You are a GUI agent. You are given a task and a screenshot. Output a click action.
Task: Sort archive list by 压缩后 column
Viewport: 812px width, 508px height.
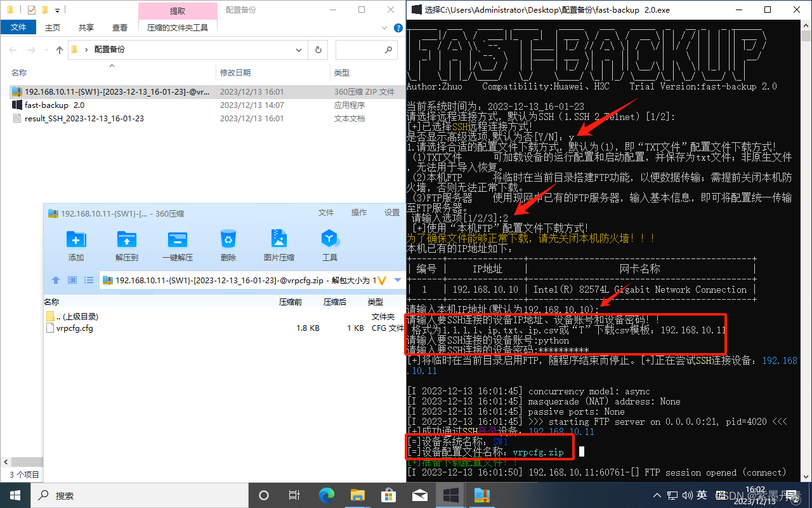(x=335, y=302)
